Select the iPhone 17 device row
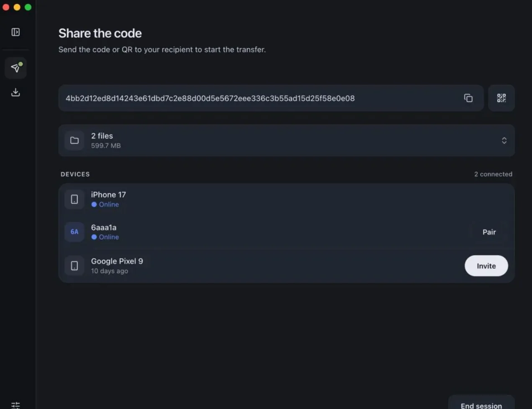532x409 pixels. click(286, 199)
